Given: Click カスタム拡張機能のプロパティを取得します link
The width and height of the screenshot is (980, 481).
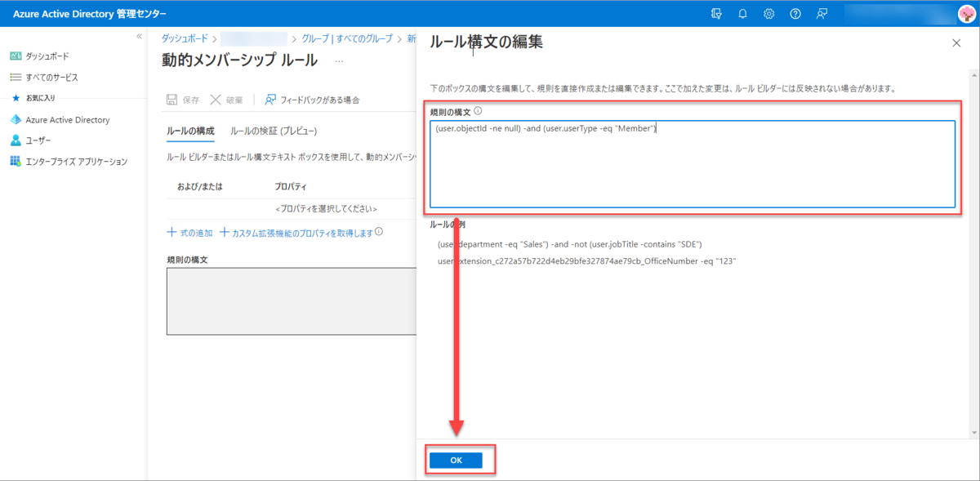Looking at the screenshot, I should click(296, 233).
